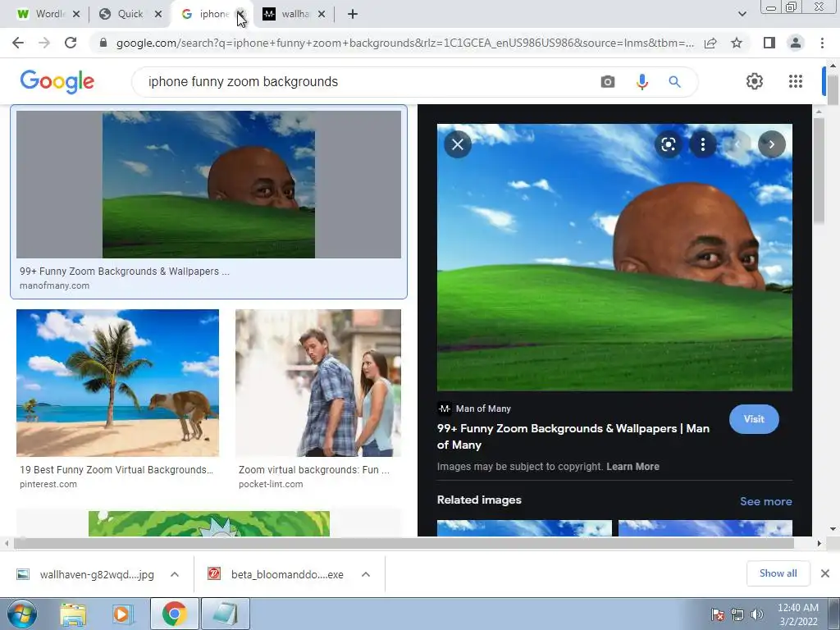Open a new browser tab

coord(353,15)
